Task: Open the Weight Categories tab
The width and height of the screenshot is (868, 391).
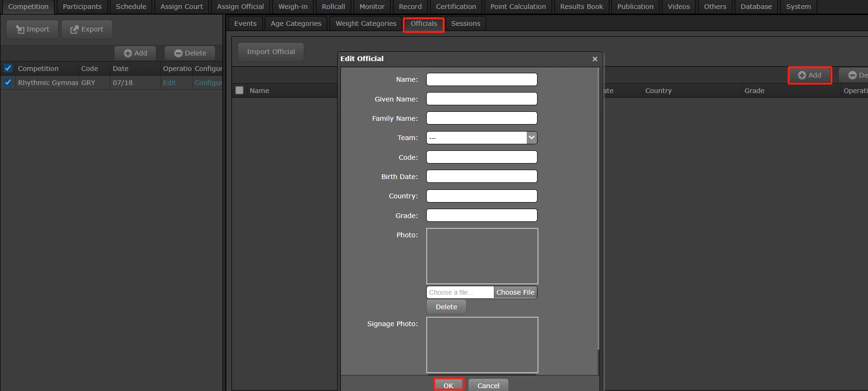Action: pos(366,23)
